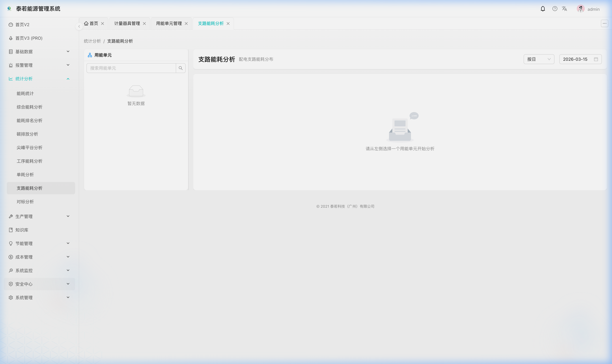Open the 按日 period dropdown
Screen dimensions: 612x364
pos(539,59)
